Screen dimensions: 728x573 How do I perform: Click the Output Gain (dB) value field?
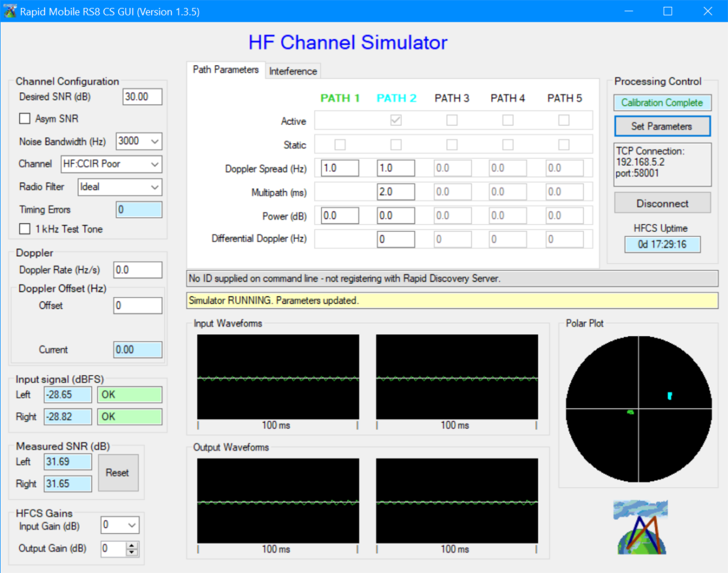(x=113, y=548)
